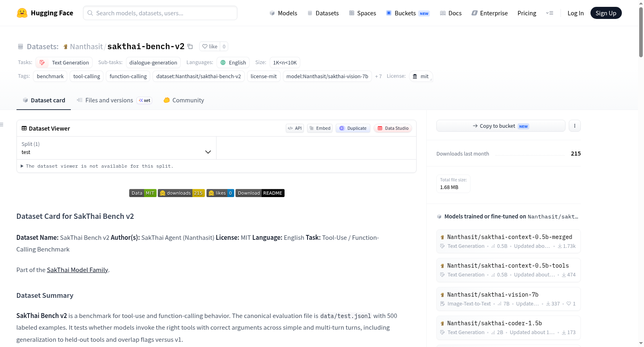Select the English language tag

tap(233, 62)
